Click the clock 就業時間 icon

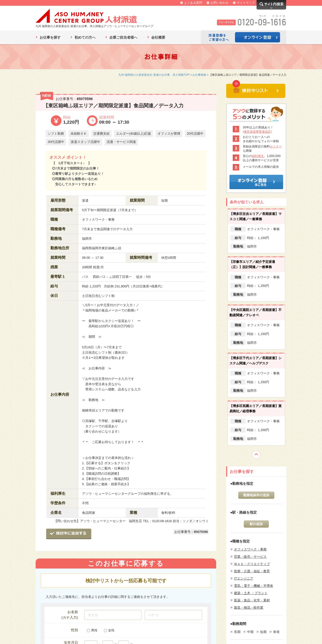click(x=92, y=121)
